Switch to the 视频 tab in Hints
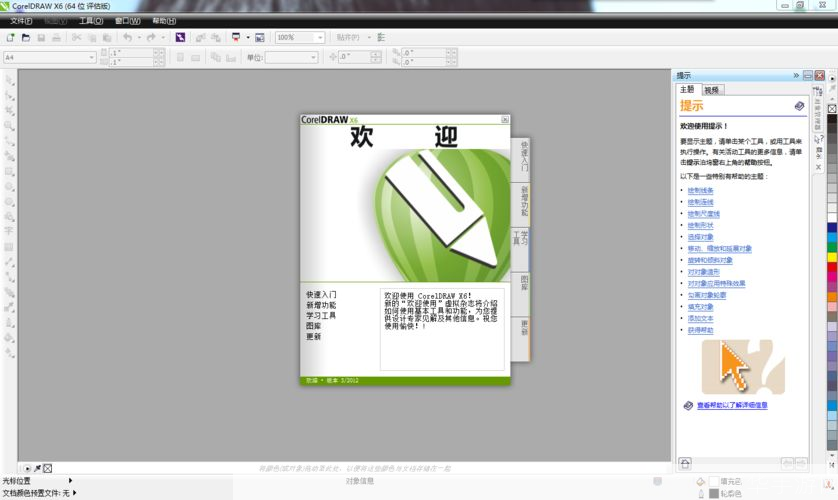The image size is (838, 500). (712, 90)
